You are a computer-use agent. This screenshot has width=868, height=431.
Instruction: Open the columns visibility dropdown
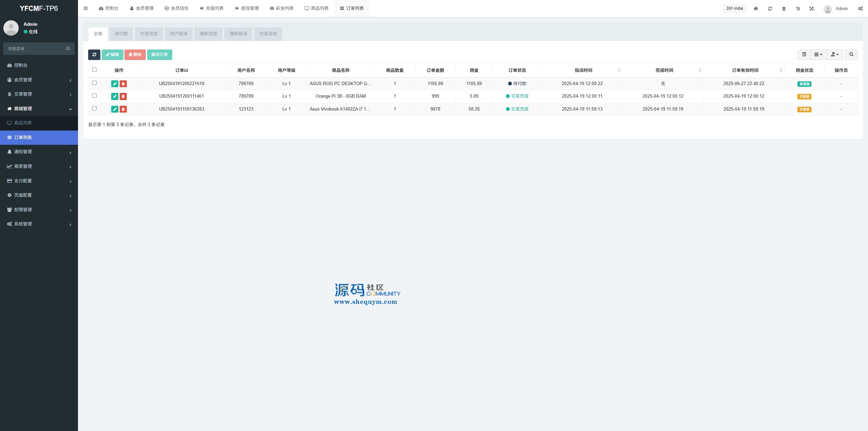[818, 55]
